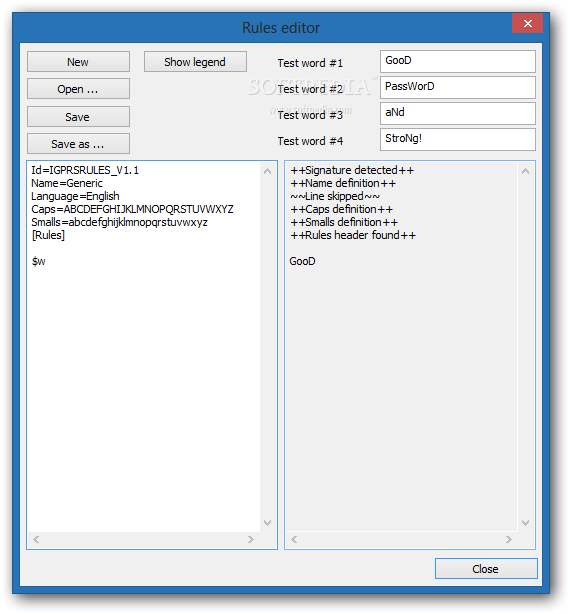570x614 pixels.
Task: Place cursor on the $w rule line
Action: coord(39,261)
